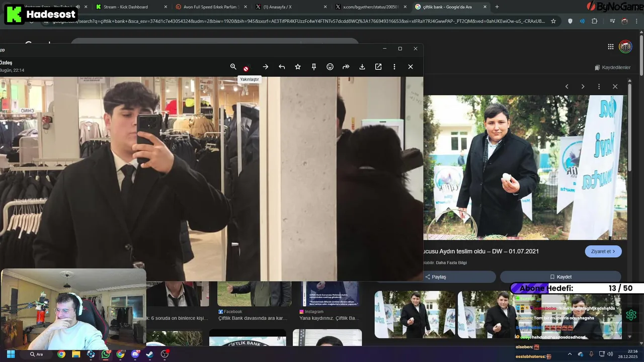Open File Explorer from taskbar
This screenshot has height=362, width=644.
(x=76, y=354)
